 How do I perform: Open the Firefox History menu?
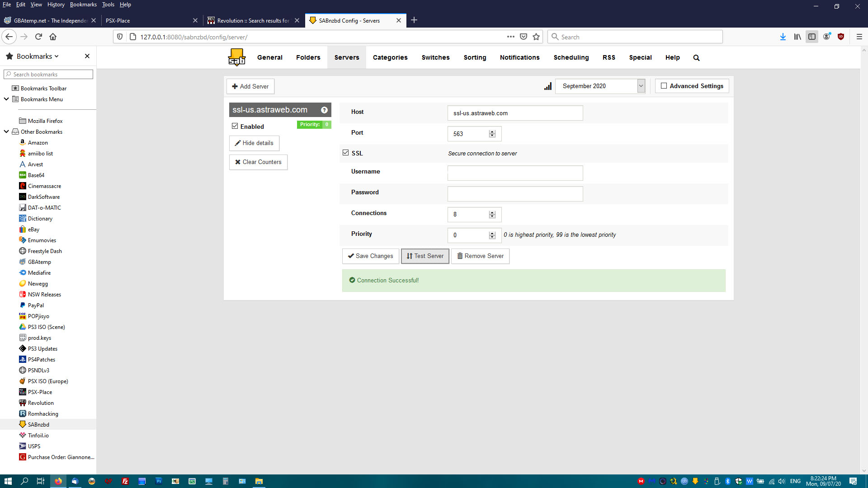pos(56,5)
